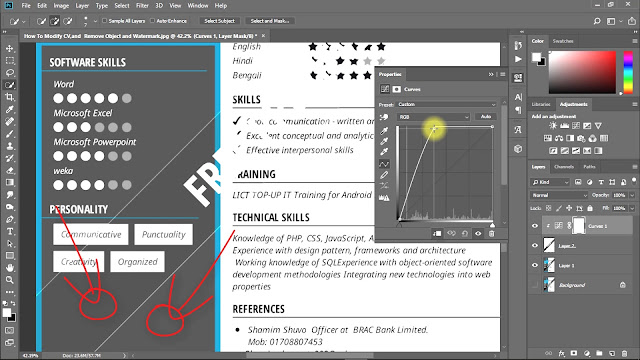
Task: Show the Background layer
Action: pyautogui.click(x=535, y=285)
